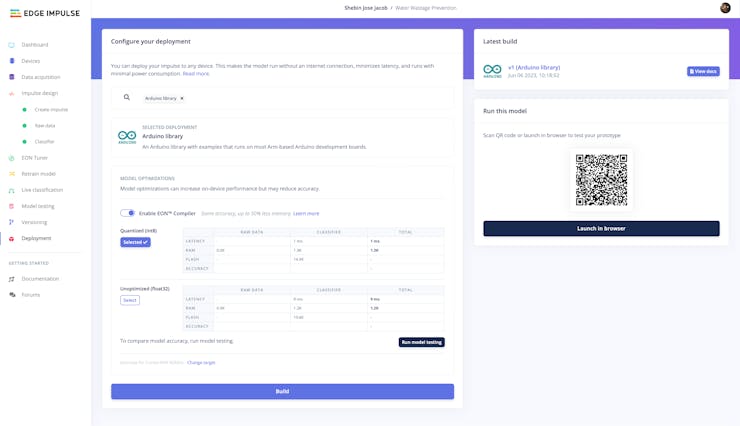Click the QR code image
This screenshot has width=740, height=426.
[601, 180]
